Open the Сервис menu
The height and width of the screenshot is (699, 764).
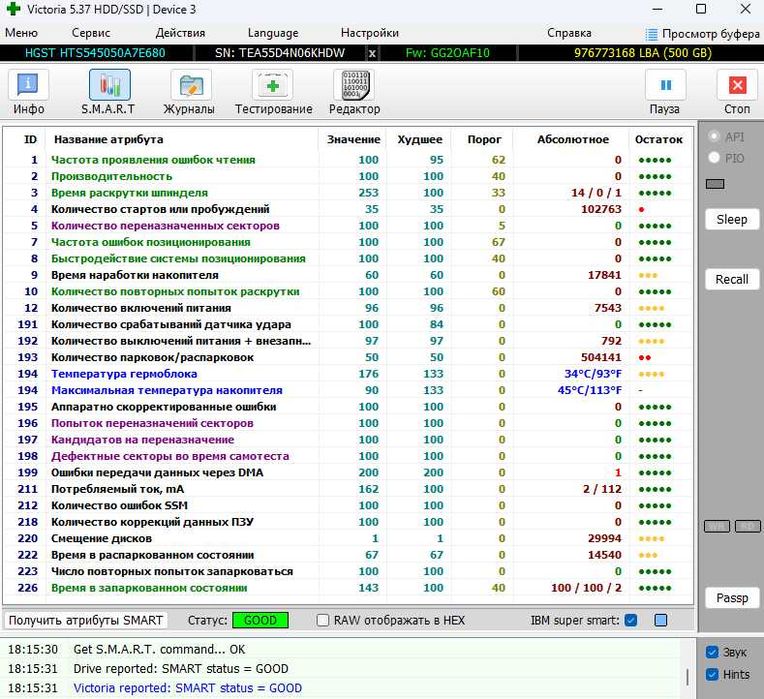(91, 33)
